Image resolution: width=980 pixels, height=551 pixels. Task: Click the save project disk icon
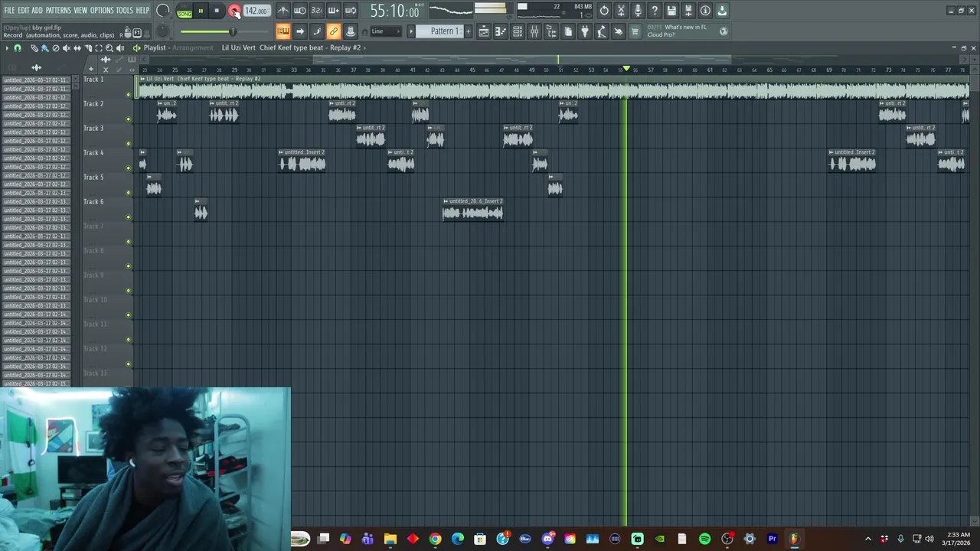671,11
